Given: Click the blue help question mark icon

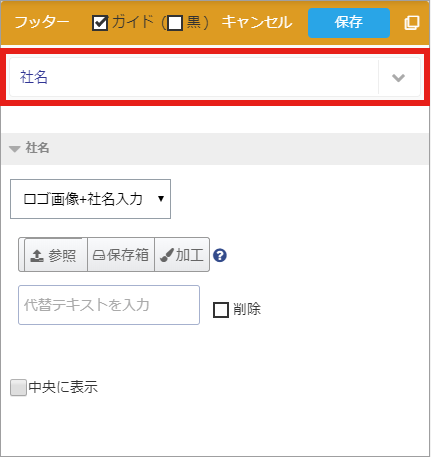Looking at the screenshot, I should (220, 256).
